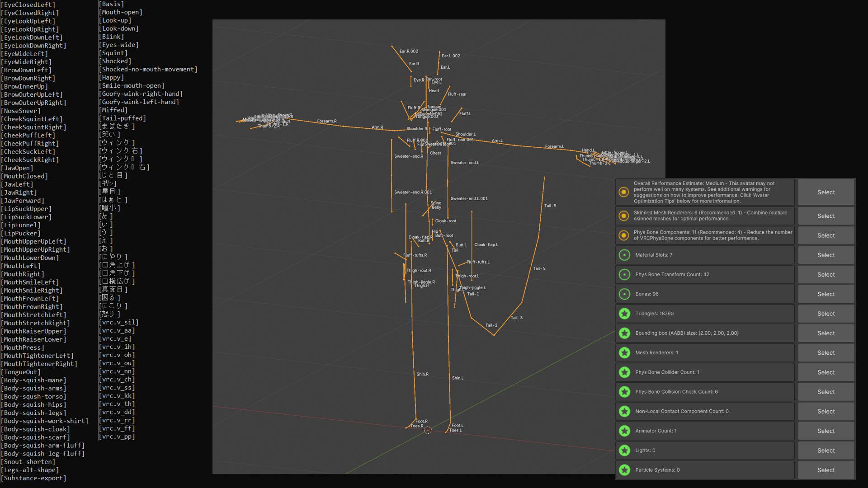Click the Phys Bone Components warning icon
Screen dimensions: 868x488
pyautogui.click(x=624, y=235)
